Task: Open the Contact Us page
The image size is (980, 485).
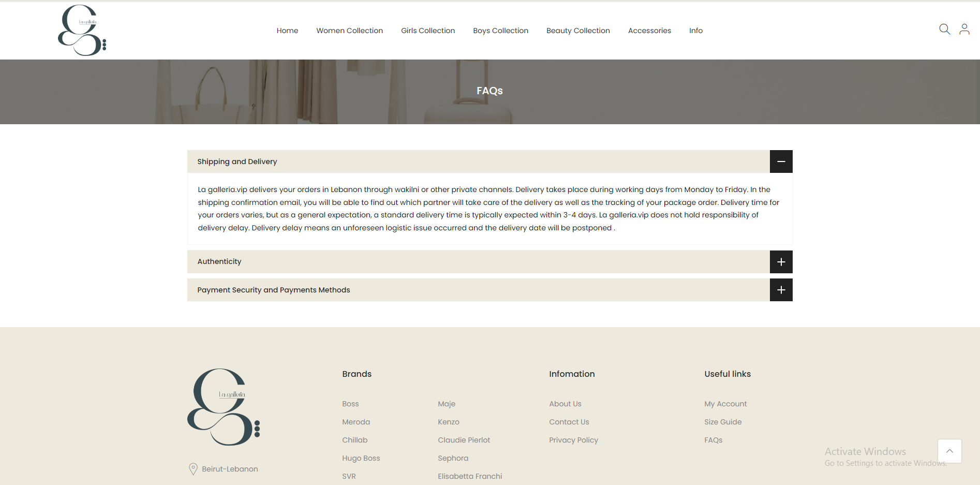Action: click(569, 422)
